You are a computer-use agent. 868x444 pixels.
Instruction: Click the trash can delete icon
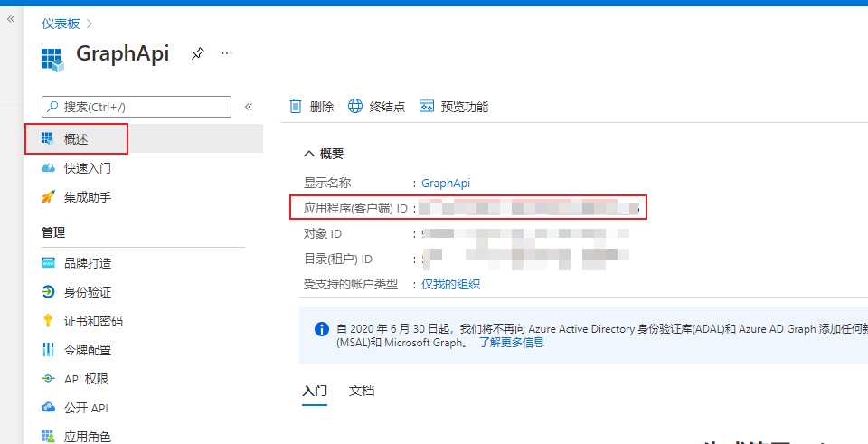[x=297, y=107]
